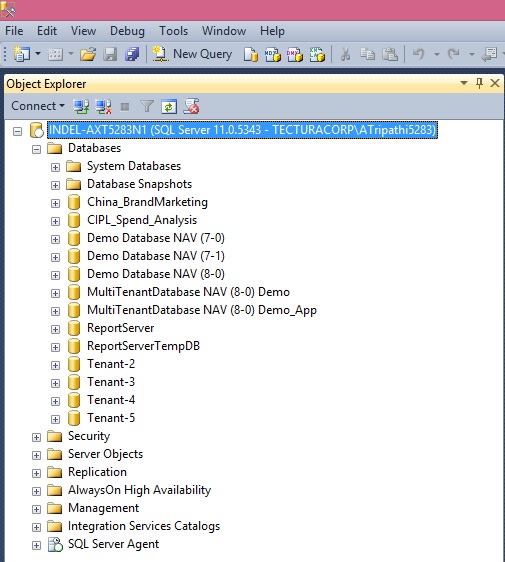Open the Redo history dropdown arrow
505x562 pixels.
tap(472, 55)
